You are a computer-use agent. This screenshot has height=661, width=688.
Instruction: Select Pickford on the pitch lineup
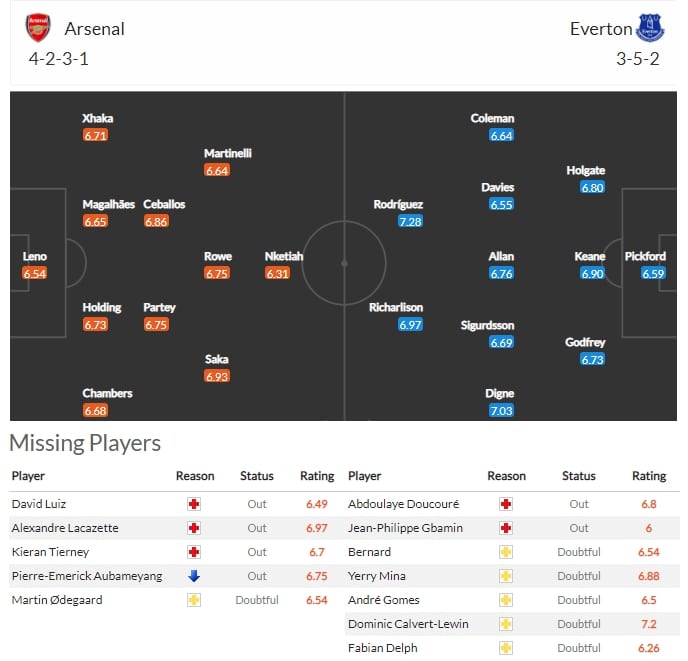coord(645,256)
